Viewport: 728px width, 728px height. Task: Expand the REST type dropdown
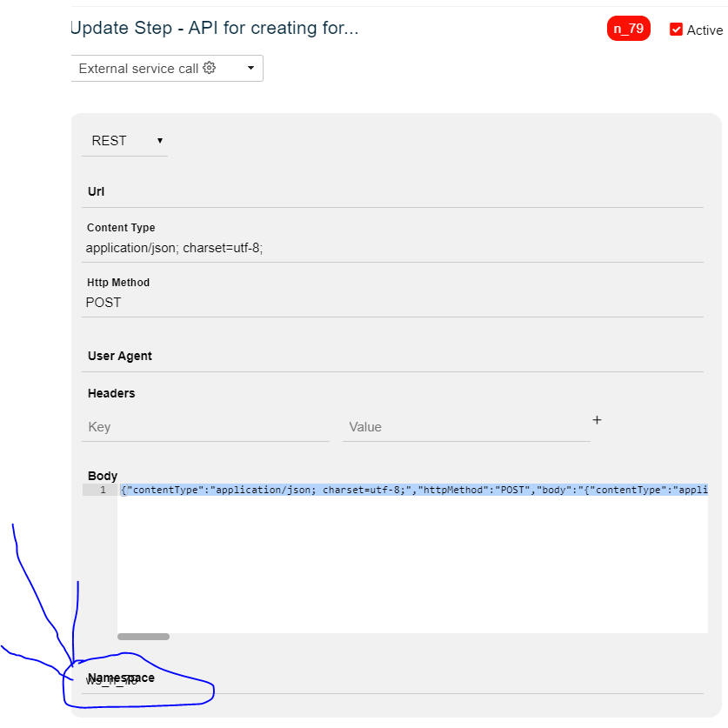coord(125,141)
